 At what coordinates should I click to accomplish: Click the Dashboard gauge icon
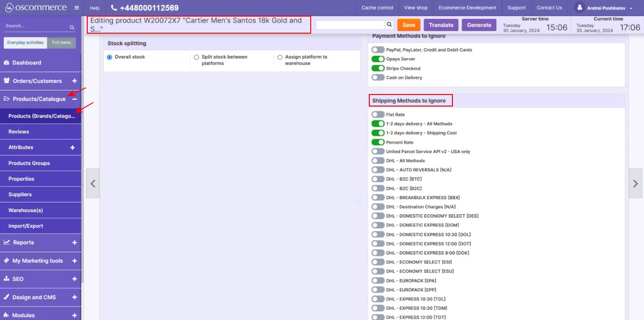pyautogui.click(x=6, y=63)
